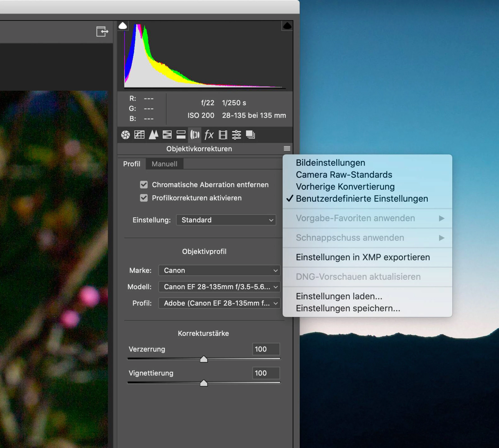This screenshot has height=448, width=499.
Task: Uncheck Profilkorrekturen aktivieren
Action: [144, 198]
